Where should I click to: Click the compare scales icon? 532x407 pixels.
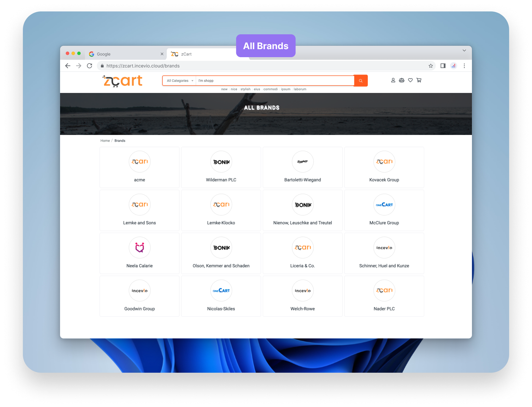[x=402, y=80]
